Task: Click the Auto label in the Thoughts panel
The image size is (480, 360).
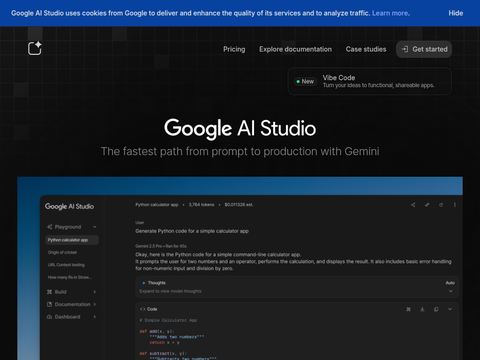Action: pos(450,283)
